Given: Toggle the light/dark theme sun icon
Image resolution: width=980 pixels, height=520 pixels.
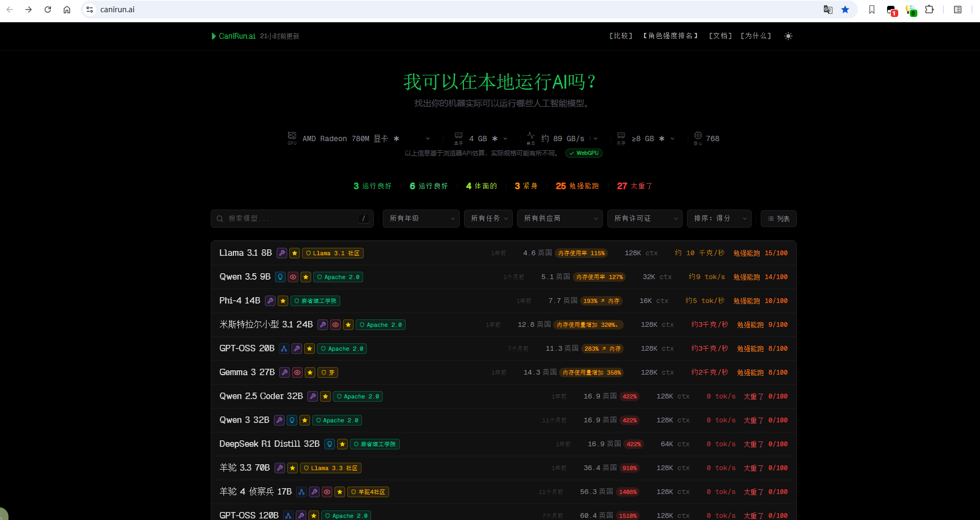Looking at the screenshot, I should (x=788, y=36).
